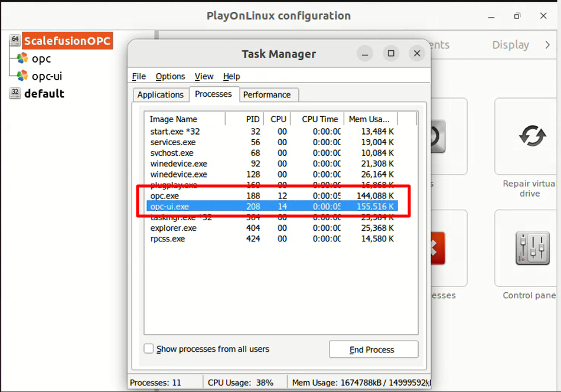Select winedevice.exe with PID 92
This screenshot has height=392, width=561.
click(x=272, y=164)
